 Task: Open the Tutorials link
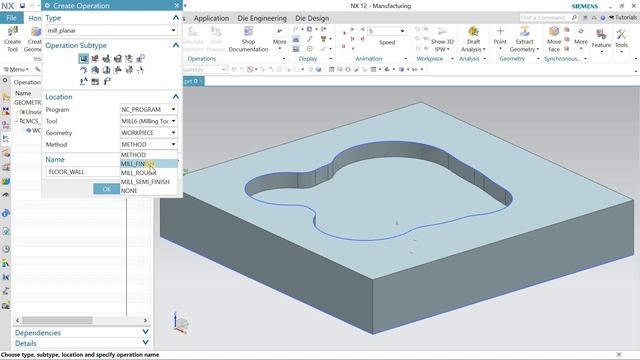pos(623,18)
